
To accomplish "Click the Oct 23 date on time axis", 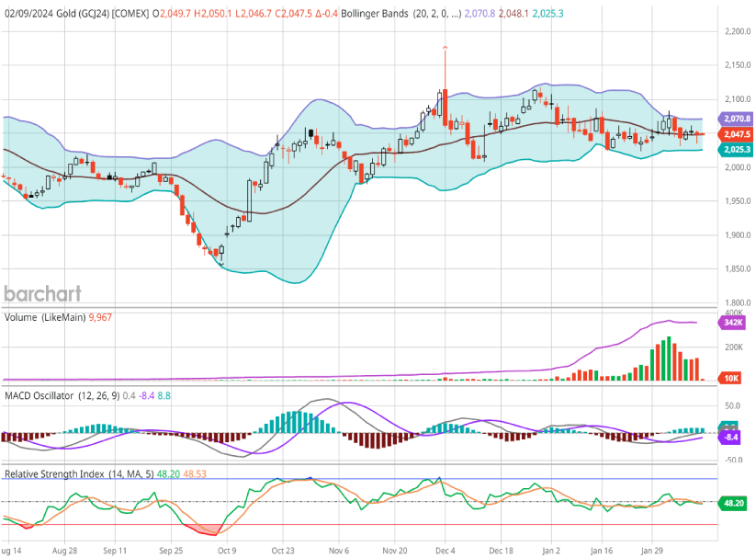I will [283, 550].
